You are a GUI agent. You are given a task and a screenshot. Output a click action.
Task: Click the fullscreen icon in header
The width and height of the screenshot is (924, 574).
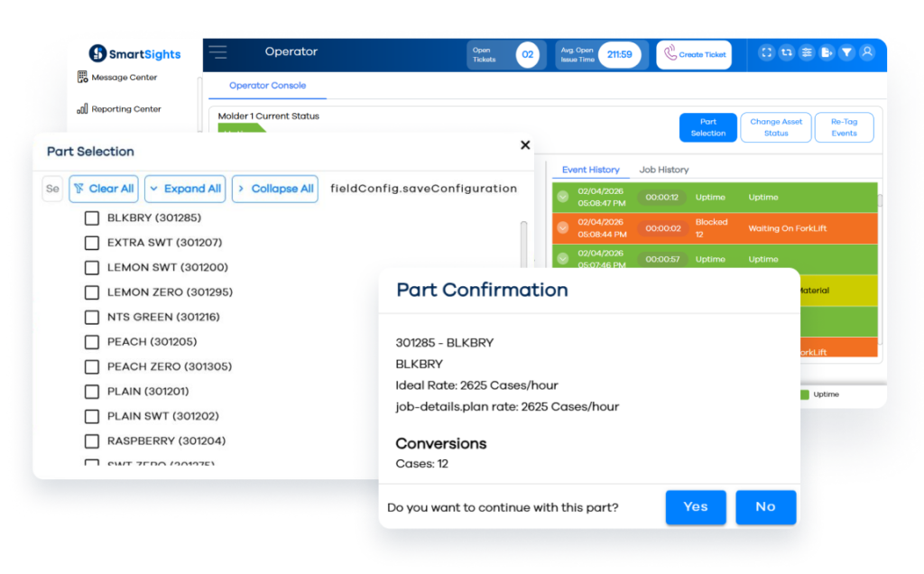[x=766, y=53]
